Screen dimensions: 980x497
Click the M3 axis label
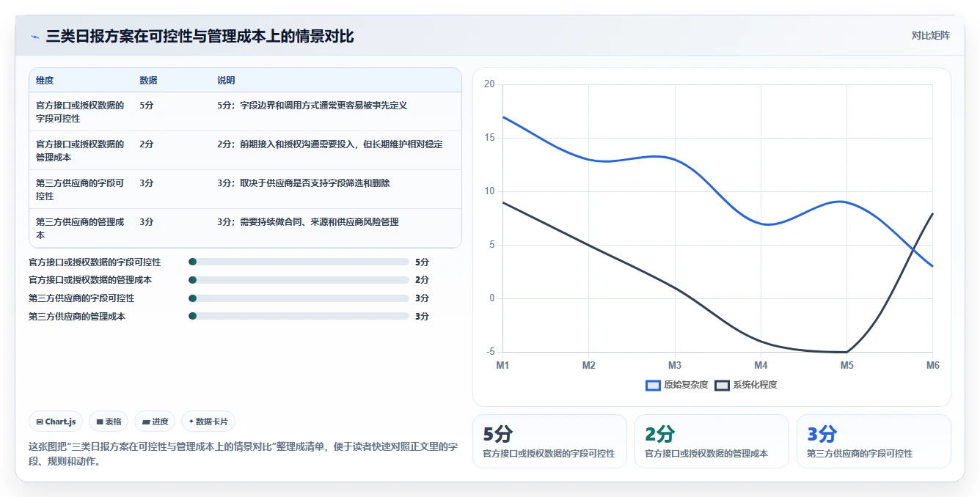675,364
